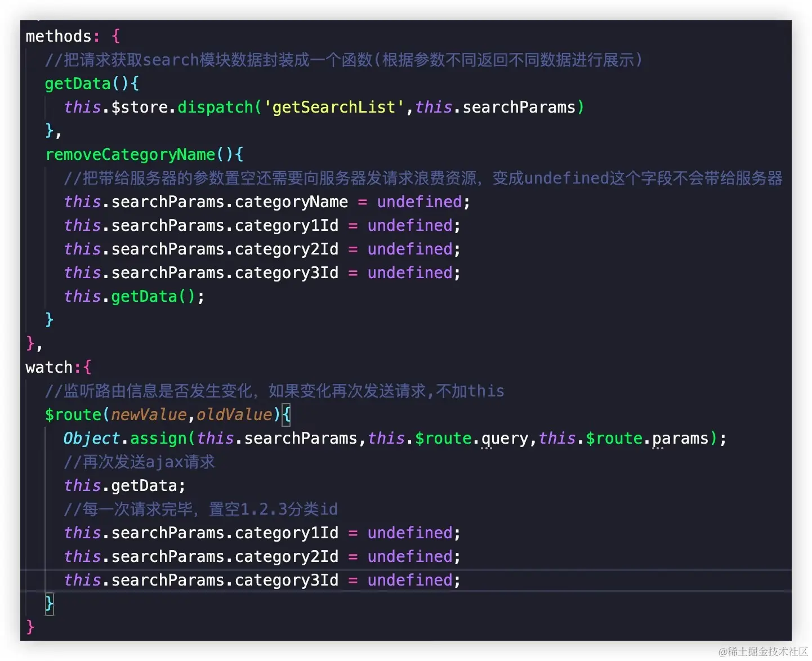Click the "watch" keyword
812x661 pixels.
tap(49, 368)
